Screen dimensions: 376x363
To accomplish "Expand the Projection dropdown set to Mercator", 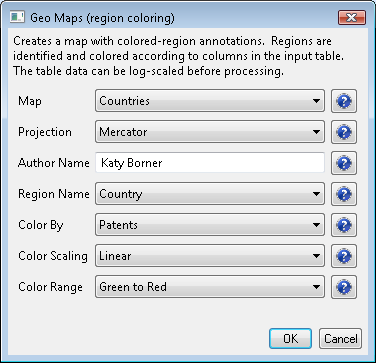I will [x=210, y=132].
